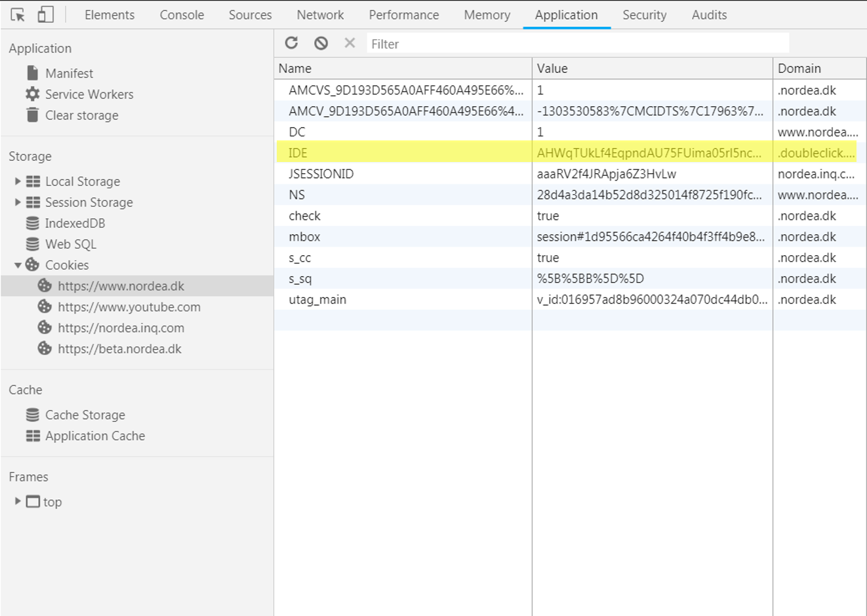This screenshot has height=616, width=867.
Task: Select https://beta.nordea.dk cookies entry
Action: [x=119, y=349]
